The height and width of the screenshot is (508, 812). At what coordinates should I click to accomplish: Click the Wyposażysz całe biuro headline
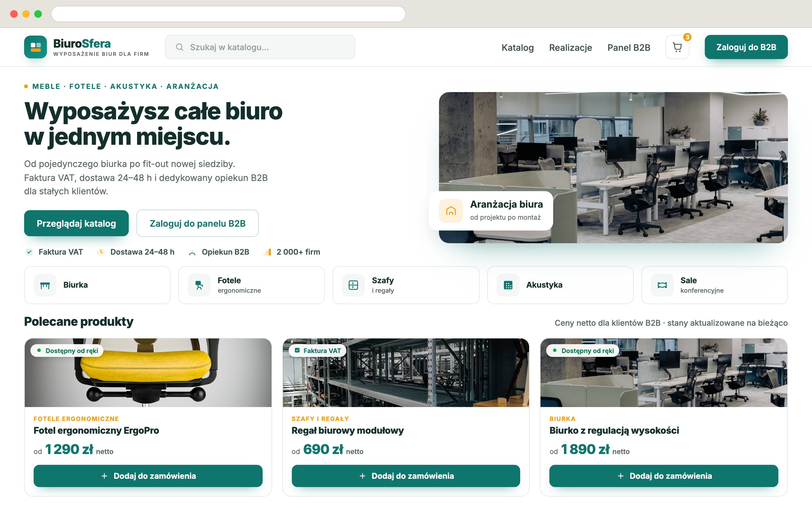pos(153,124)
